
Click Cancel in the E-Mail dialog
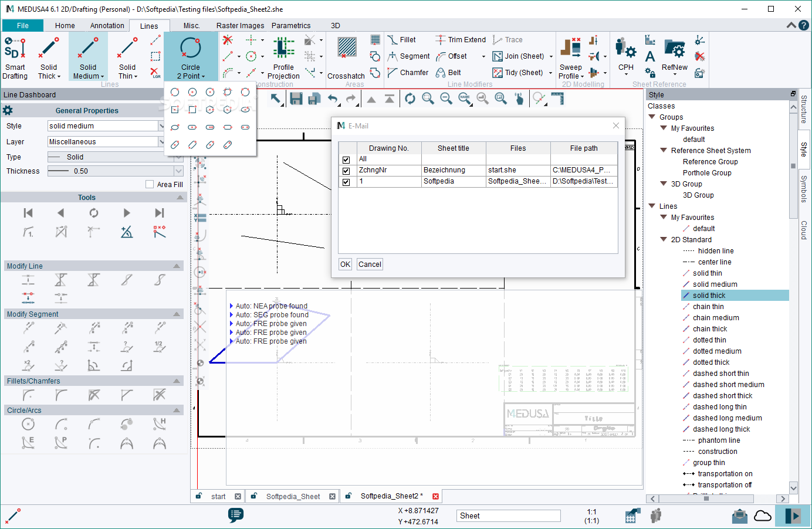[x=370, y=264]
